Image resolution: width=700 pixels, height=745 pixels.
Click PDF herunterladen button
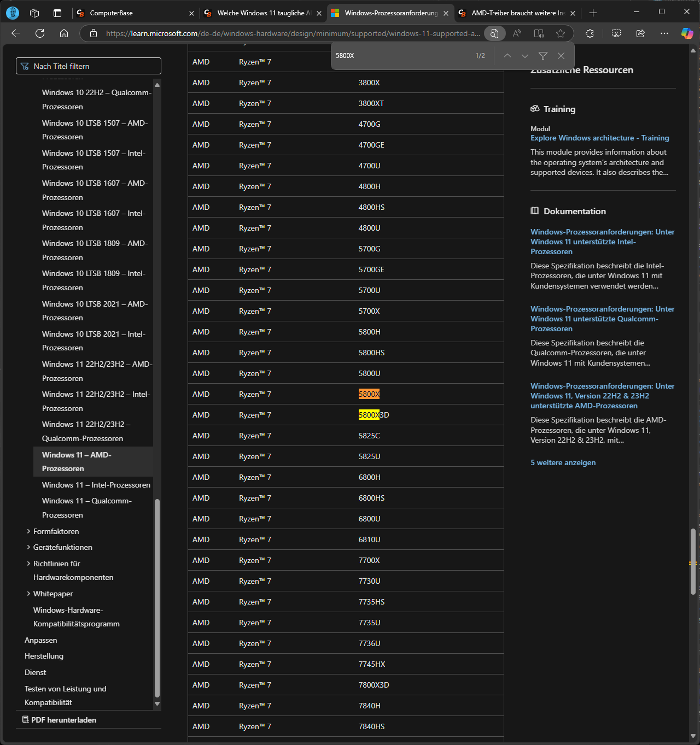59,720
